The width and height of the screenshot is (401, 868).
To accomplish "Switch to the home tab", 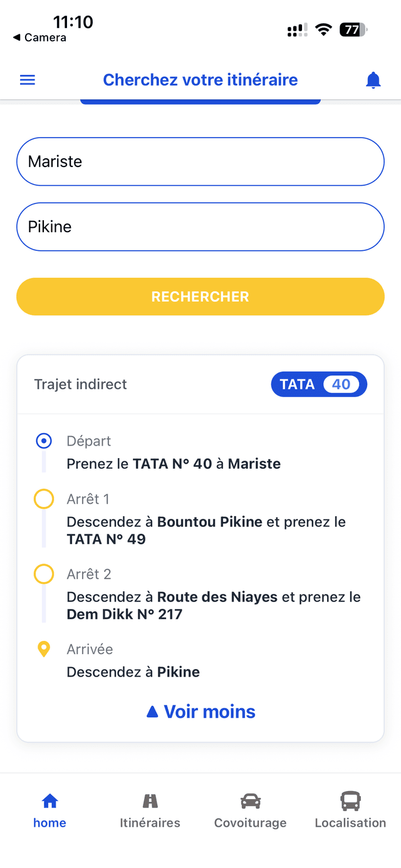I will (x=49, y=807).
